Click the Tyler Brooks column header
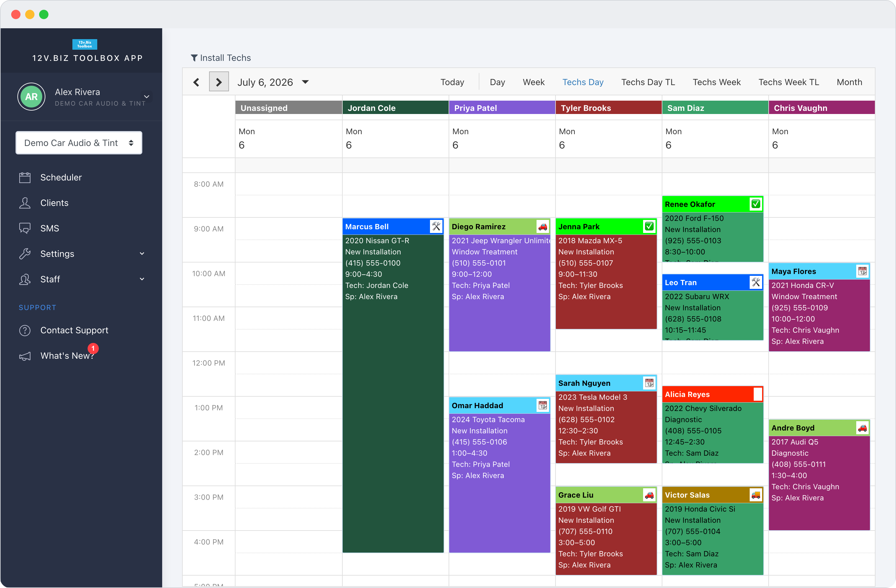 [x=609, y=108]
